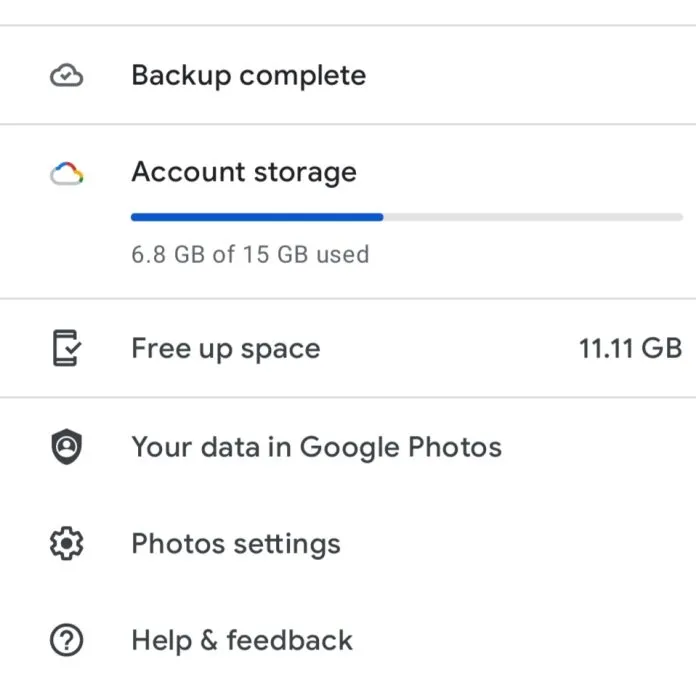The image size is (696, 677).
Task: Click the unused gray part of the storage bar
Action: click(x=533, y=217)
